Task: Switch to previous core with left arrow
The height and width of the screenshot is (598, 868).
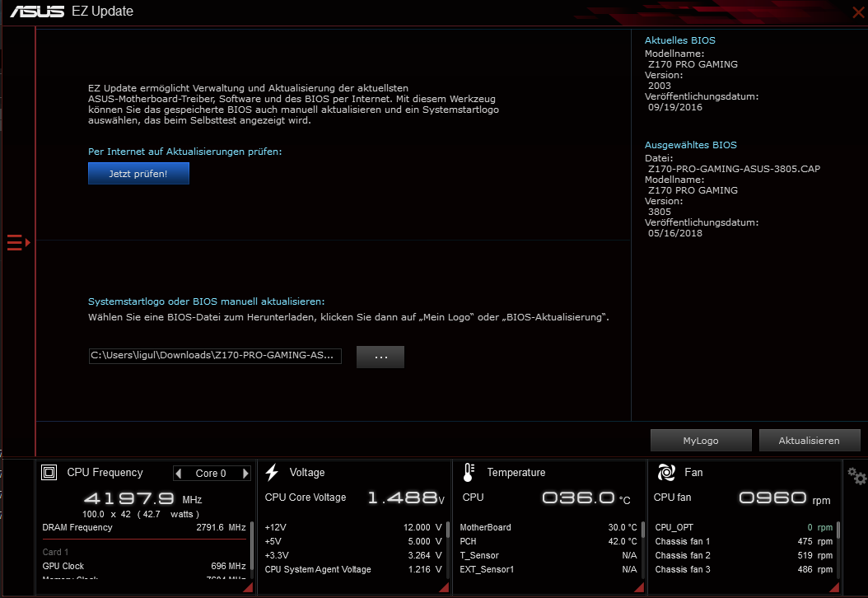Action: 178,474
